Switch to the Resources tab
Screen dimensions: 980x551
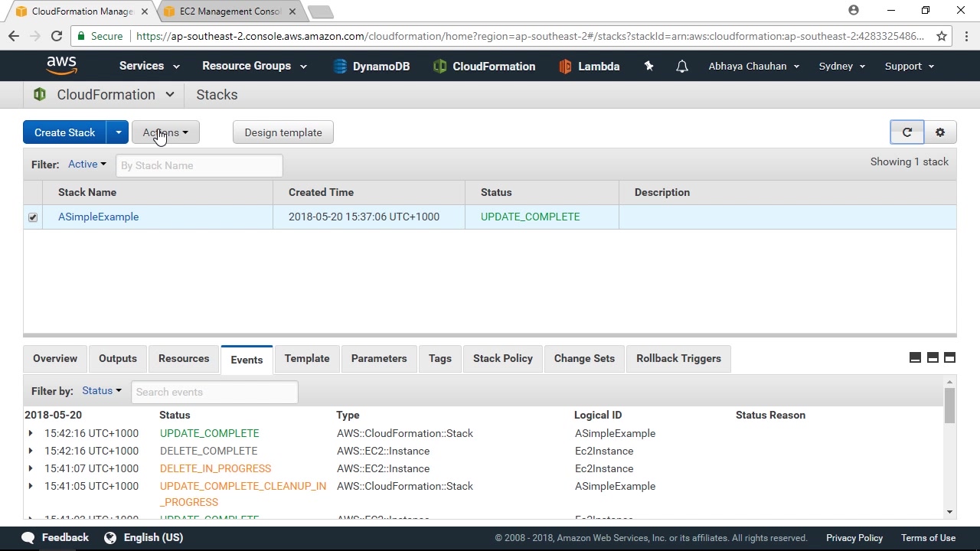pos(184,358)
